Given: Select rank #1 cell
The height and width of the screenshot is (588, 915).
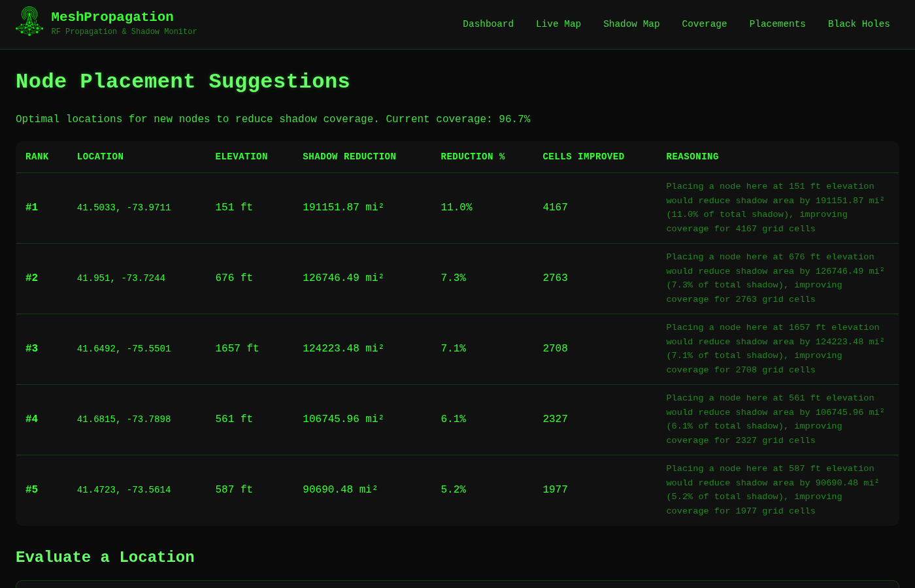Looking at the screenshot, I should 32,208.
